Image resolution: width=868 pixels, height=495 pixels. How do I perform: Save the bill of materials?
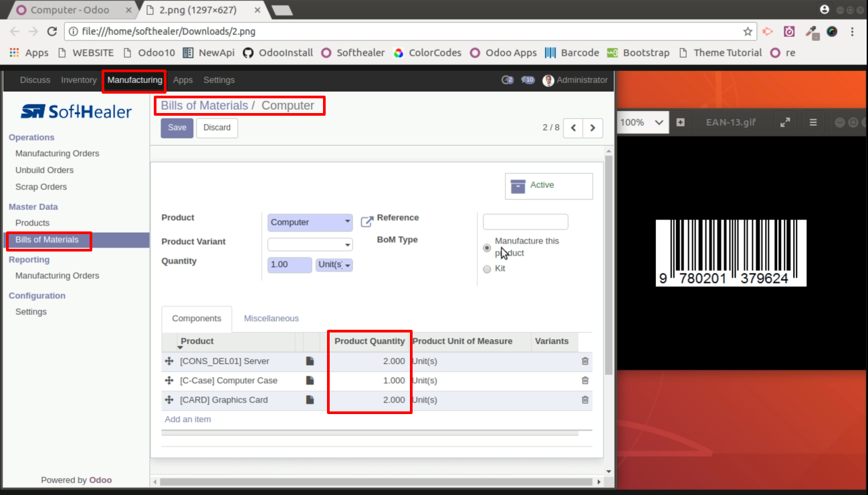tap(177, 128)
